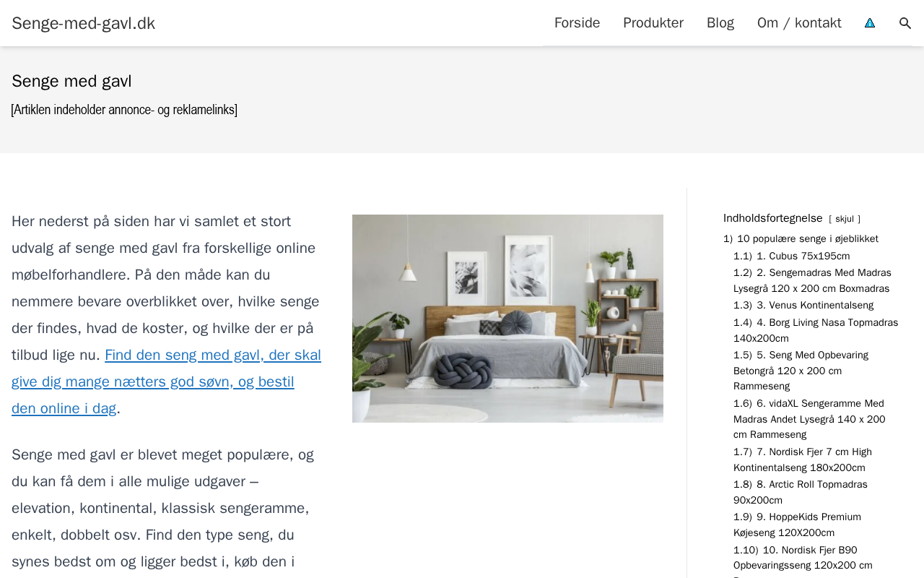The image size is (924, 578).
Task: Open the Forside menu item
Action: tap(577, 23)
